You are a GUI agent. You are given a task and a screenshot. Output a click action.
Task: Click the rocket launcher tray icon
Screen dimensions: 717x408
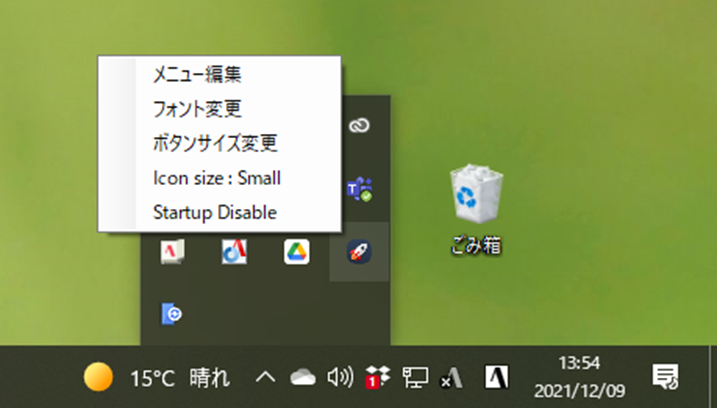pyautogui.click(x=359, y=252)
